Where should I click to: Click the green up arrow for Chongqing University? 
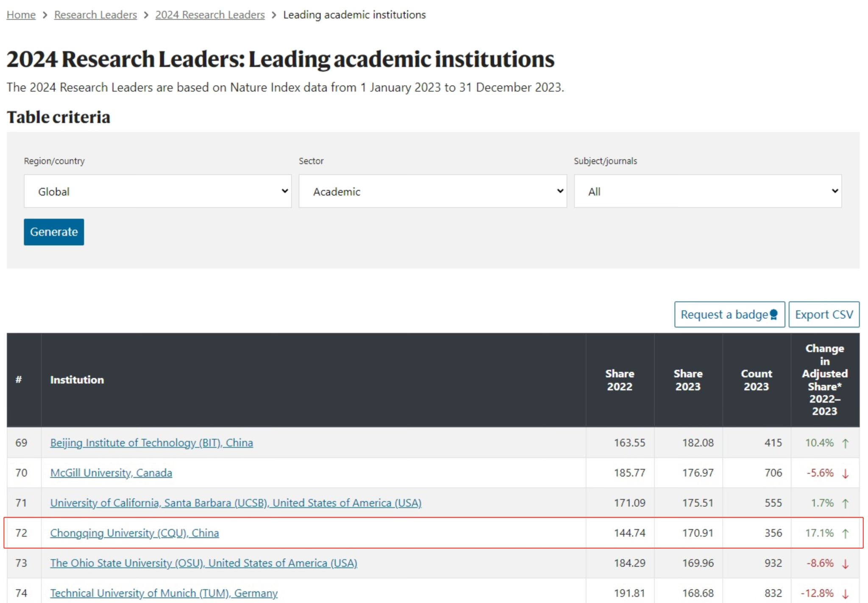[x=845, y=533]
